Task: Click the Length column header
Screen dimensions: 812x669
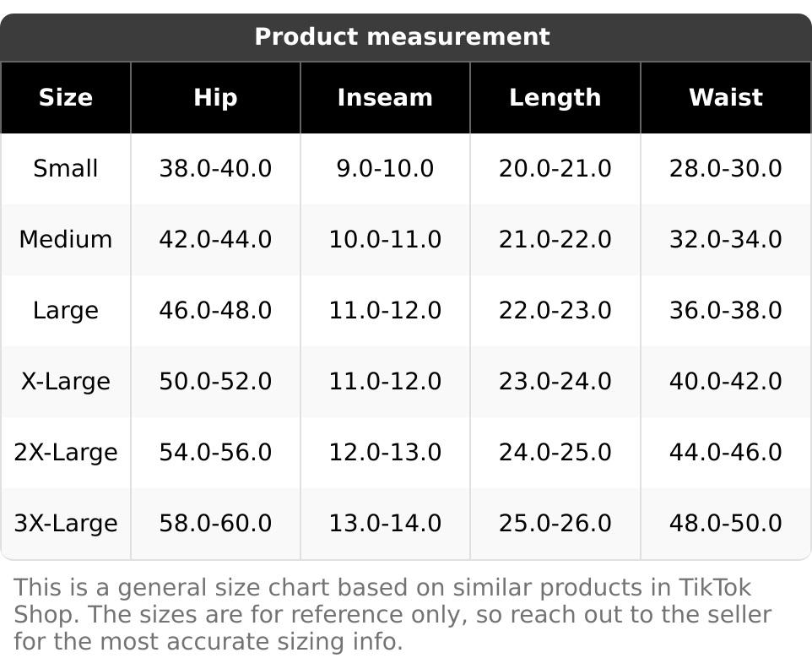Action: point(555,98)
